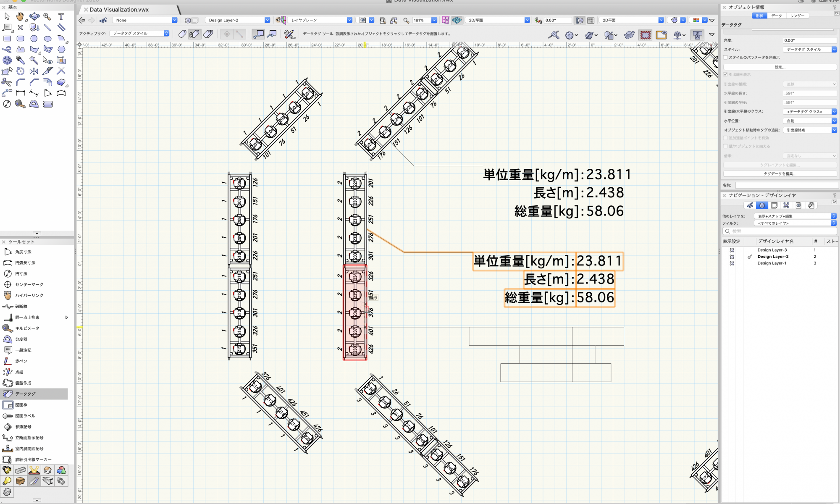This screenshot has height=504, width=840.
Task: Select the Fillet tool
Action: pos(20,82)
